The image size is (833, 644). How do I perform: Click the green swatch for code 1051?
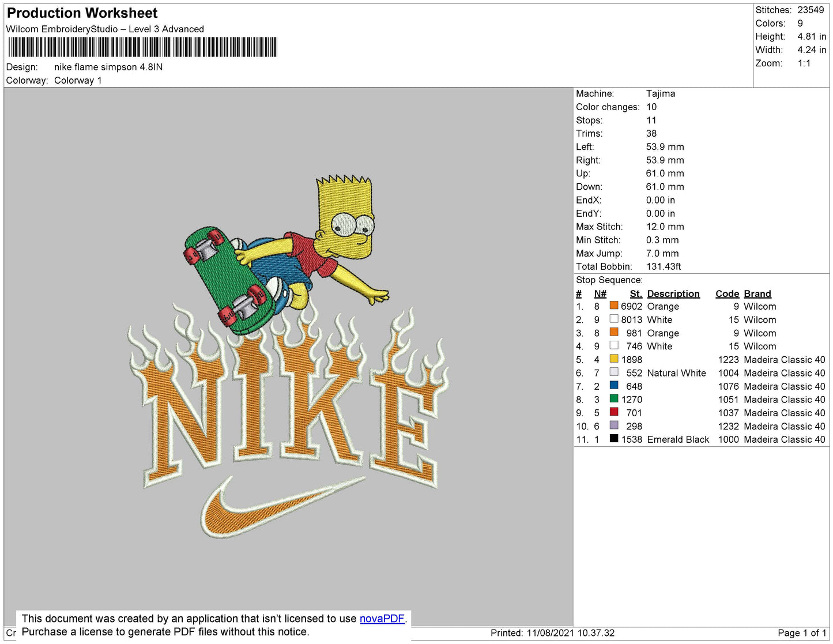click(x=614, y=399)
